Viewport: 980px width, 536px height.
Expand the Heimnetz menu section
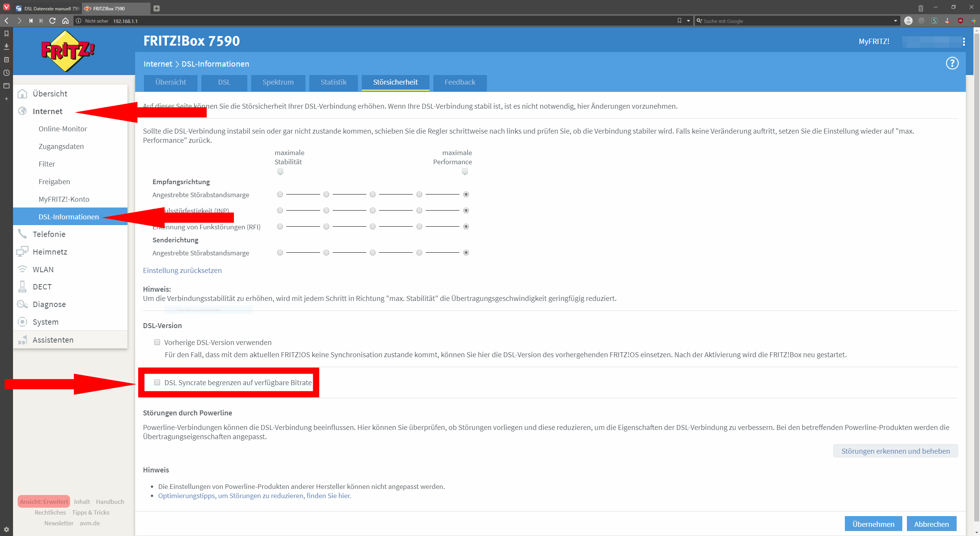click(50, 252)
